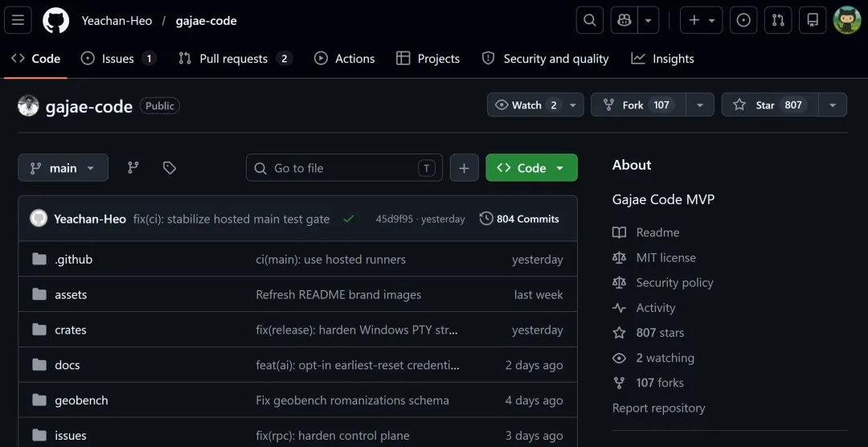Image resolution: width=868 pixels, height=447 pixels.
Task: Expand the Copilot dropdown arrow
Action: 649,20
